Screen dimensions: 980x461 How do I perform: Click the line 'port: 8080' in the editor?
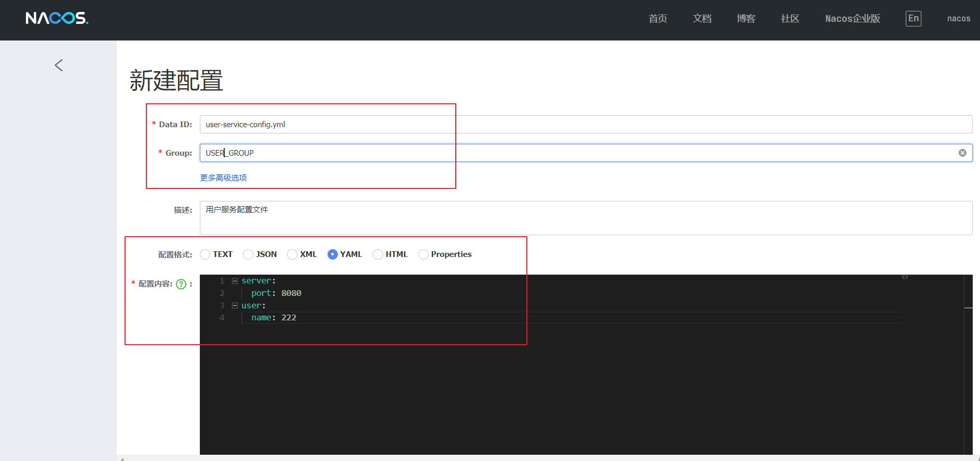coord(276,293)
